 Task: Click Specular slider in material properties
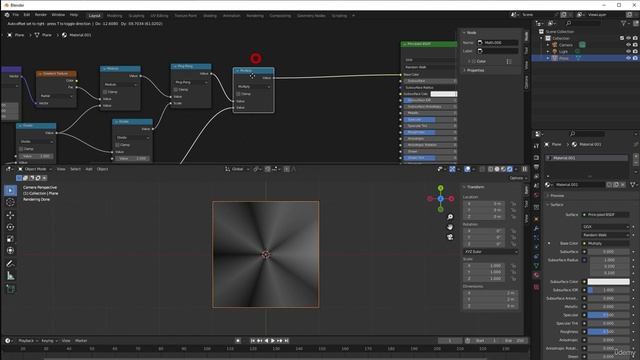[x=609, y=315]
